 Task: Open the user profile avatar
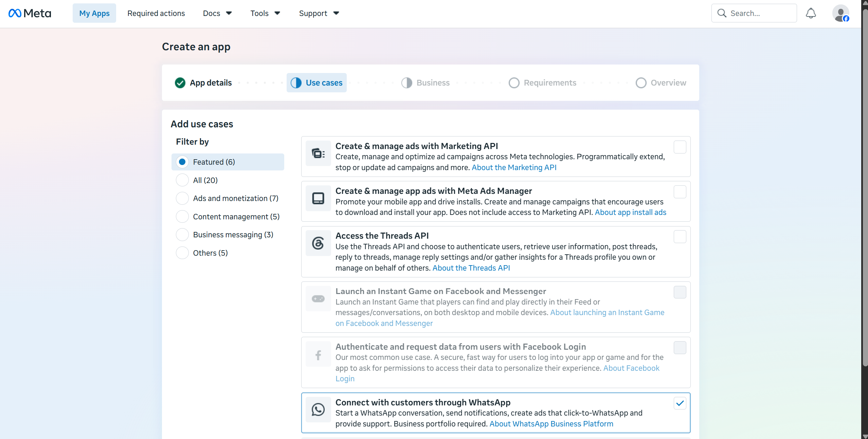click(x=840, y=13)
